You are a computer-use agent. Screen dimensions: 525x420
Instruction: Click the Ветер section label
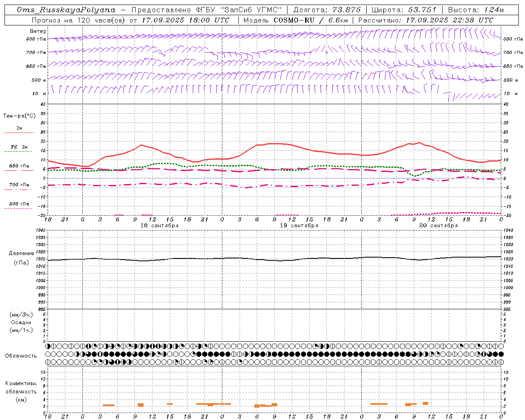[x=38, y=31]
